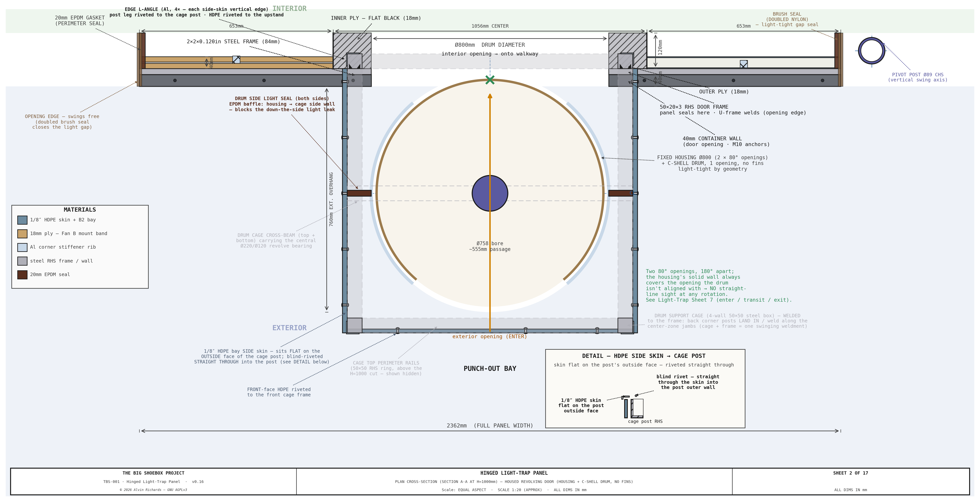Click the OUTER PLY (18mm) label
The height and width of the screenshot is (502, 980).
724,92
